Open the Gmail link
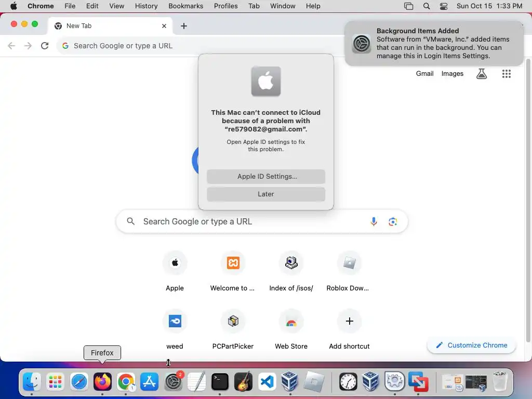The image size is (532, 399). tap(425, 74)
